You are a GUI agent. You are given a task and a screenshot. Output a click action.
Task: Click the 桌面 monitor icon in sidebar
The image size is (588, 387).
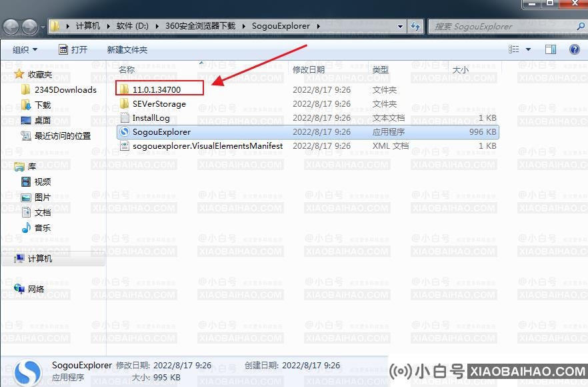pos(26,121)
